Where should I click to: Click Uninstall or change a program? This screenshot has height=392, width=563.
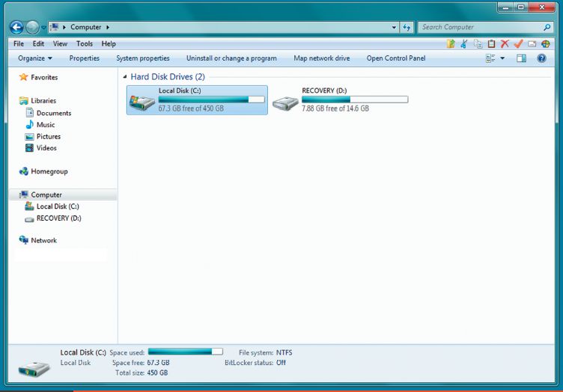[231, 58]
